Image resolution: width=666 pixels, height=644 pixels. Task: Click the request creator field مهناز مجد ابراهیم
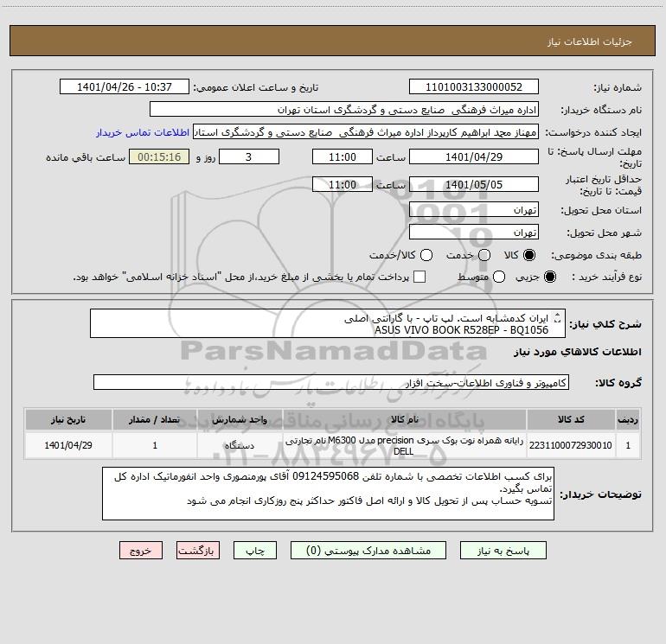pos(366,131)
